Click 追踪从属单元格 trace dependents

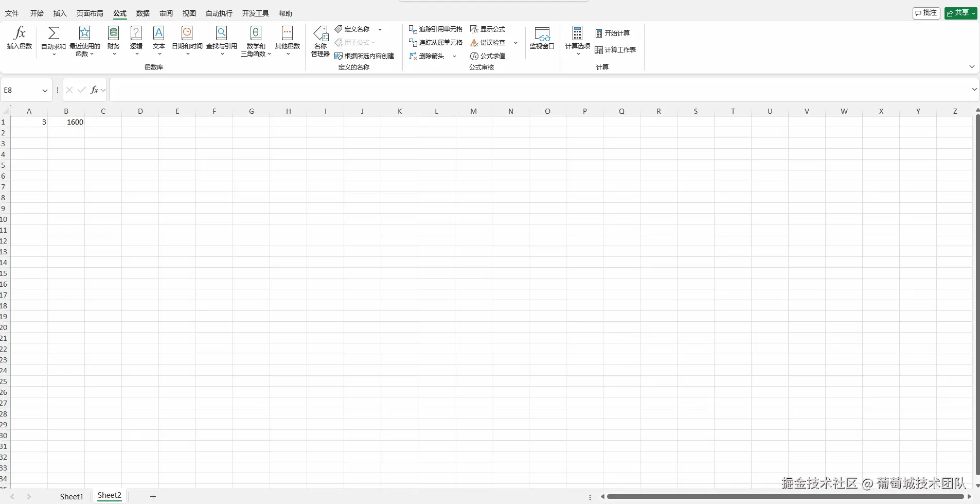coord(436,43)
